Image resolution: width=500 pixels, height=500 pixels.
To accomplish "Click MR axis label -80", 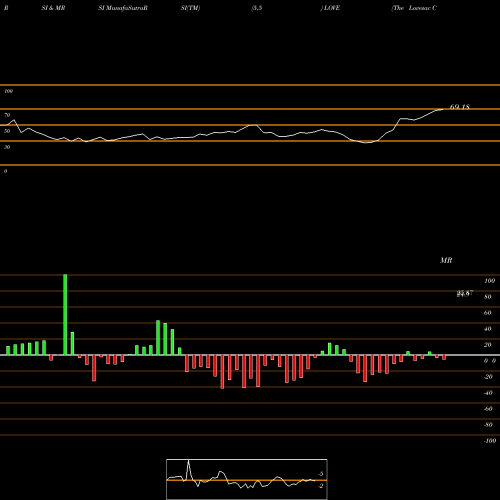I will tap(488, 425).
